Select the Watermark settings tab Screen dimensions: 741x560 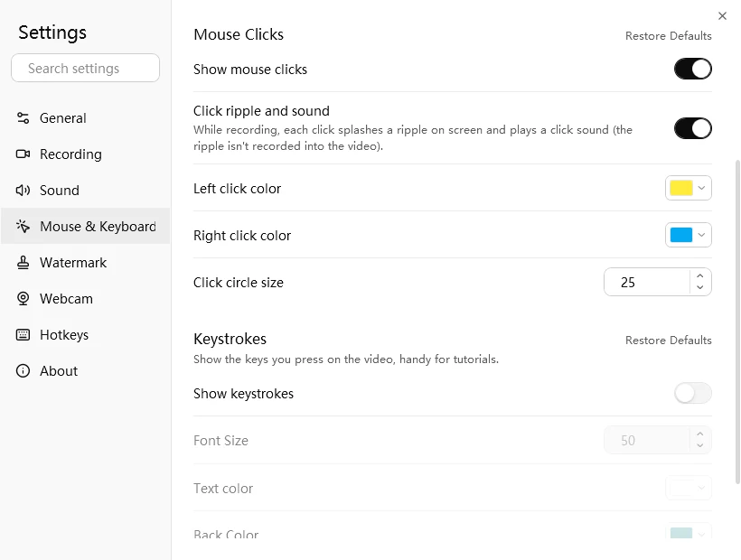[86, 263]
